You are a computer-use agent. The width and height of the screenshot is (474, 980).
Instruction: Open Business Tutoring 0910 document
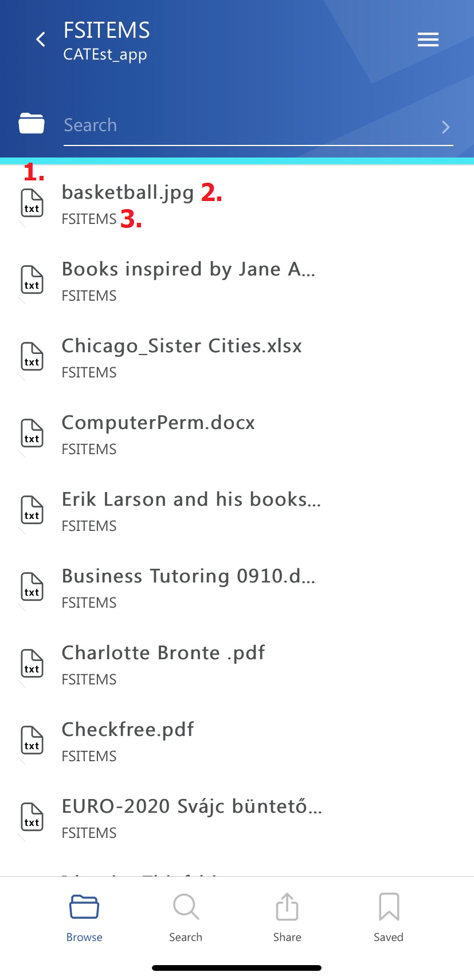[x=188, y=576]
